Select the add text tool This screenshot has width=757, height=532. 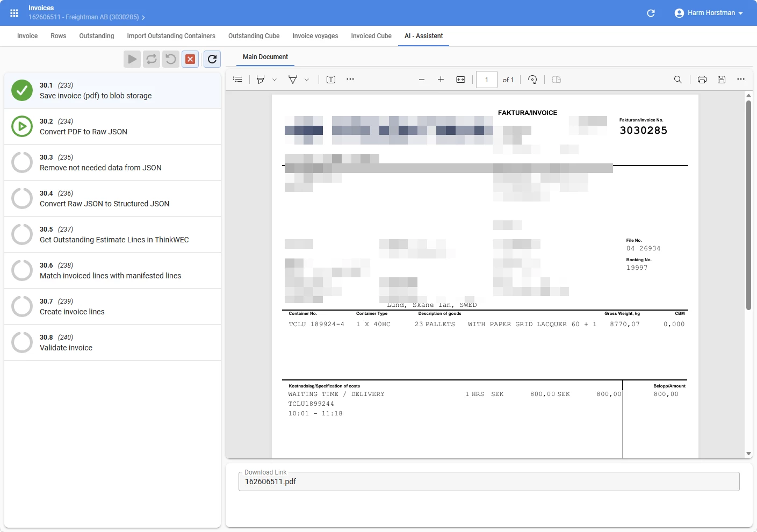pos(331,80)
